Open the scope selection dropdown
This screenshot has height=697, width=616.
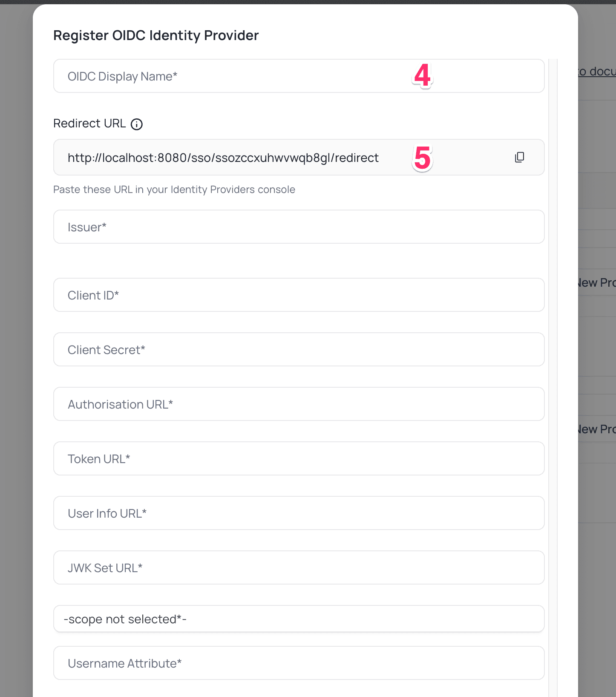coord(298,619)
